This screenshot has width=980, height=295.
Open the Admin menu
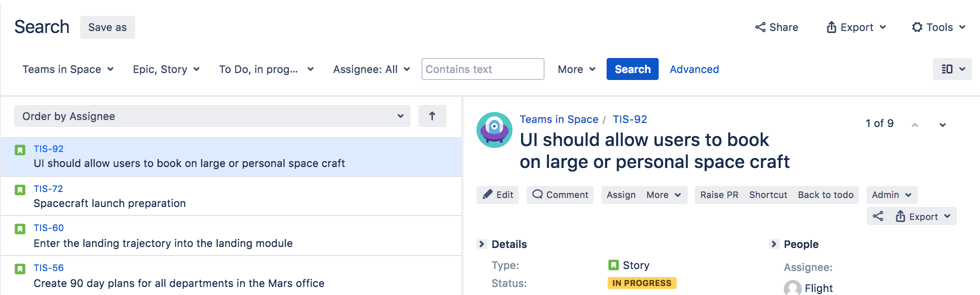point(892,195)
